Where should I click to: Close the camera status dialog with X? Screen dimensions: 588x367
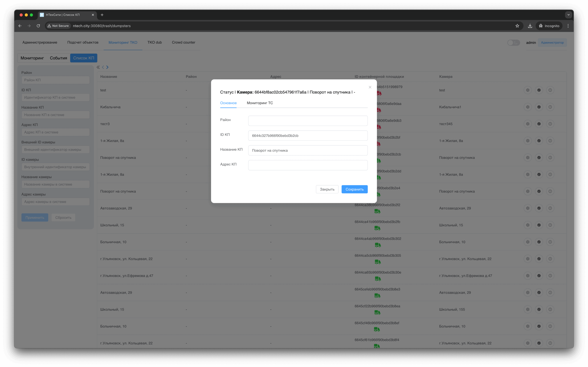pyautogui.click(x=370, y=87)
